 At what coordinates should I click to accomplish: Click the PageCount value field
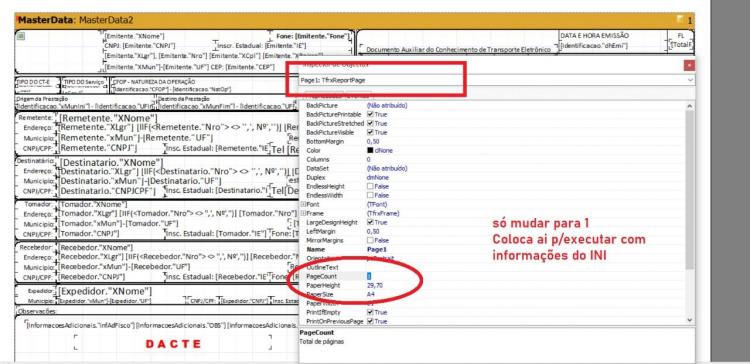tap(525, 276)
